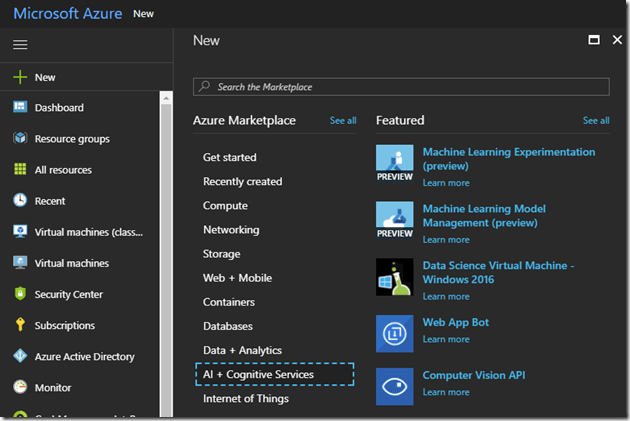Open the Monitor gauge icon

click(20, 387)
